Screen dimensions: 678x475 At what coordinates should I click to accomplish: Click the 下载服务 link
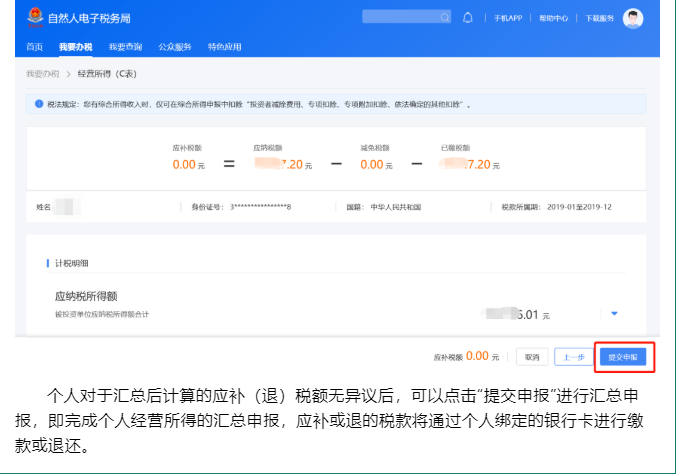click(x=598, y=19)
